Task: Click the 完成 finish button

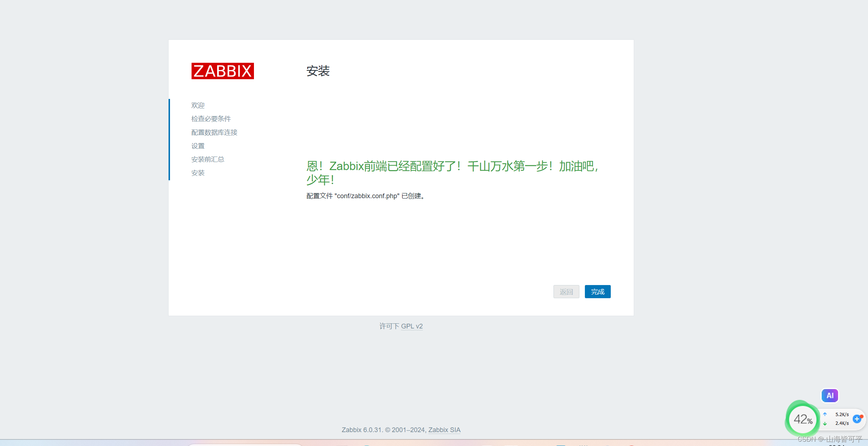Action: tap(598, 292)
